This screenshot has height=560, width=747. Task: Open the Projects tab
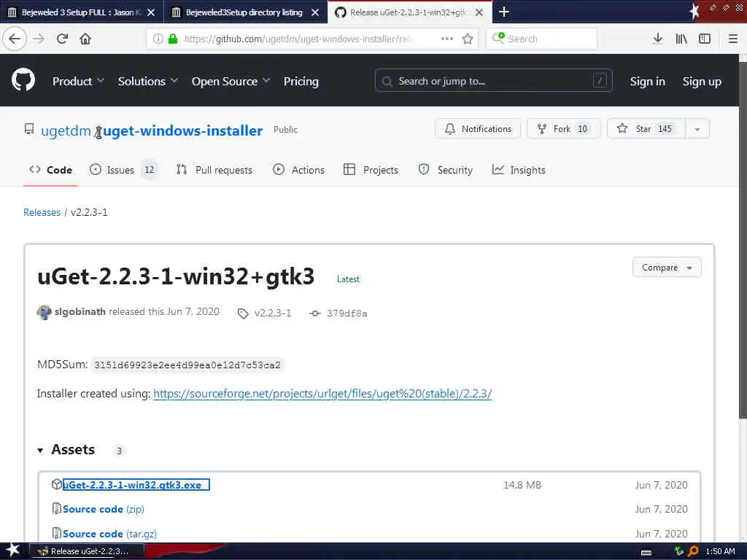click(x=371, y=170)
